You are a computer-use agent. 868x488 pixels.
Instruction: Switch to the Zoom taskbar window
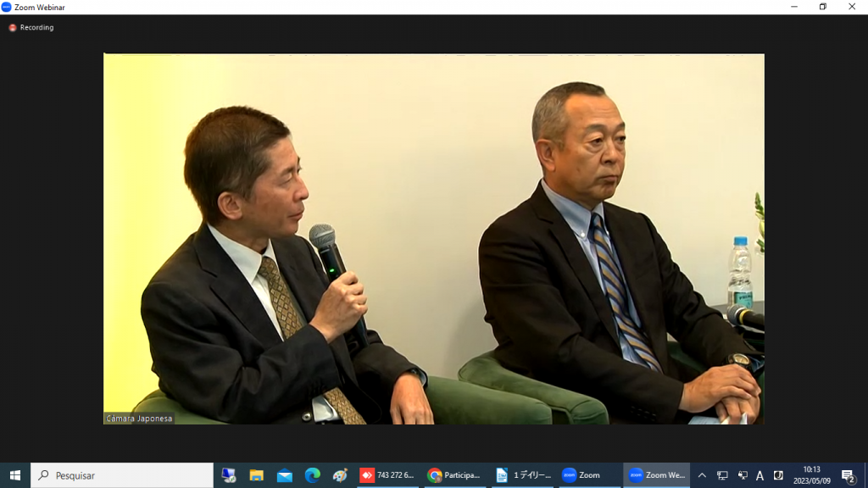click(589, 475)
